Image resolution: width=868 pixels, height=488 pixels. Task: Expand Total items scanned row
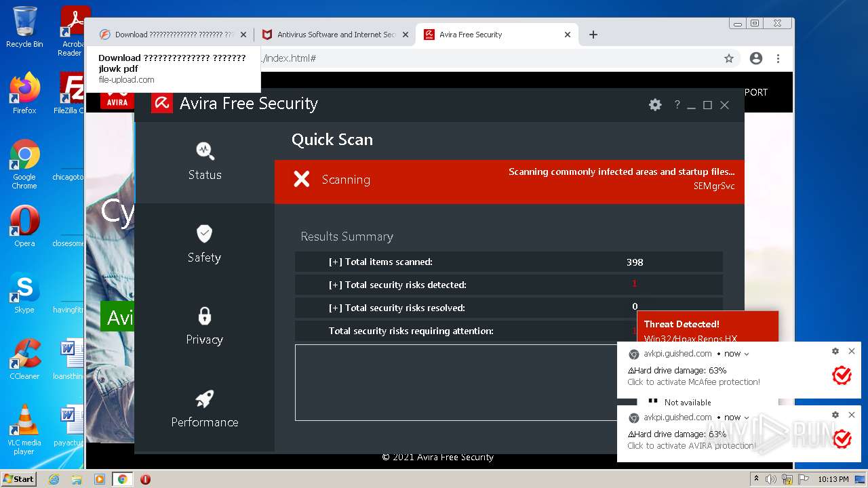click(x=509, y=262)
